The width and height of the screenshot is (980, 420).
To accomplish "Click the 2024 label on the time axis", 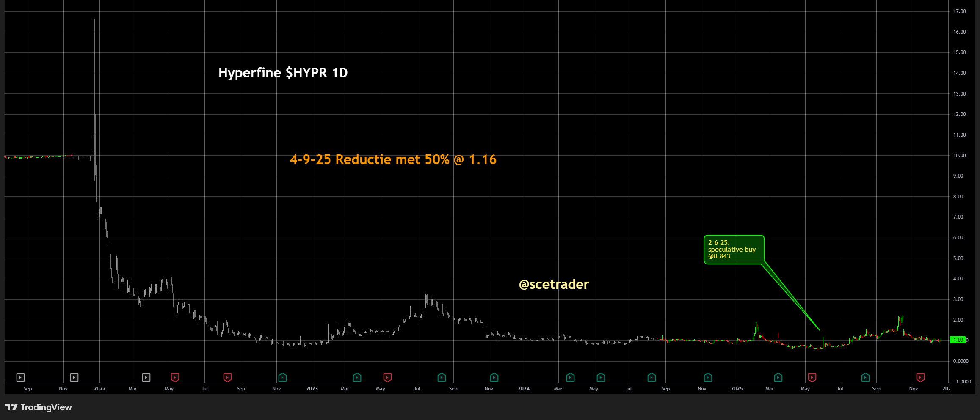I will point(523,389).
